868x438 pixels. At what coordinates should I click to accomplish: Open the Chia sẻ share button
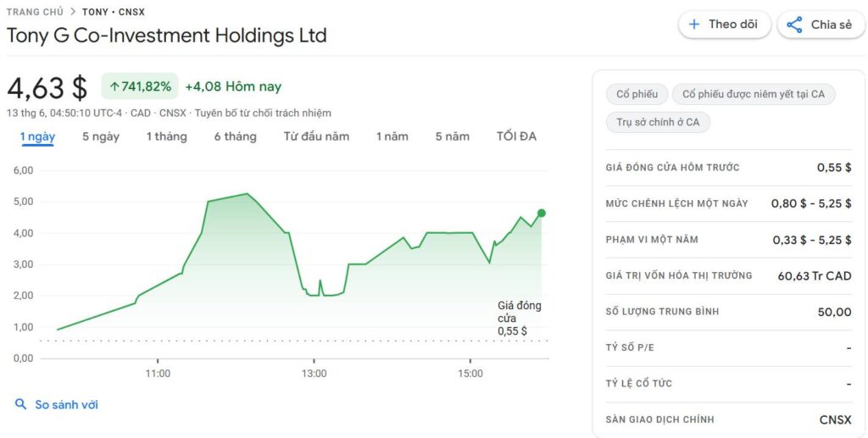pyautogui.click(x=822, y=25)
